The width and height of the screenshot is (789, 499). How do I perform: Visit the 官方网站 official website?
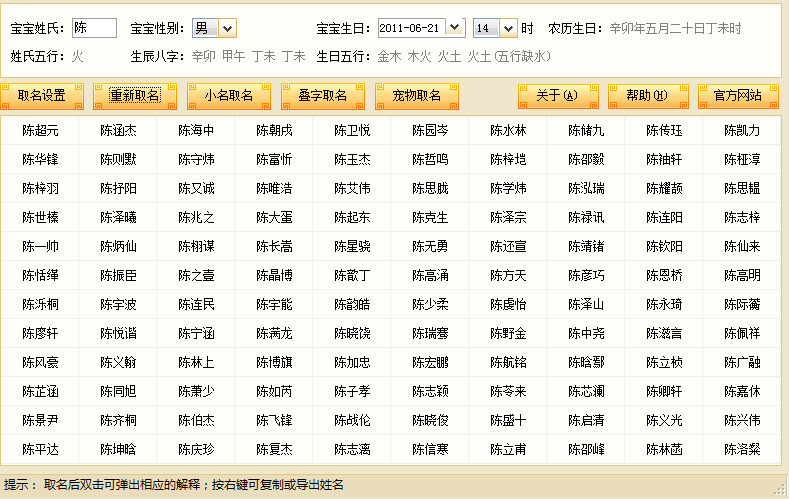738,96
